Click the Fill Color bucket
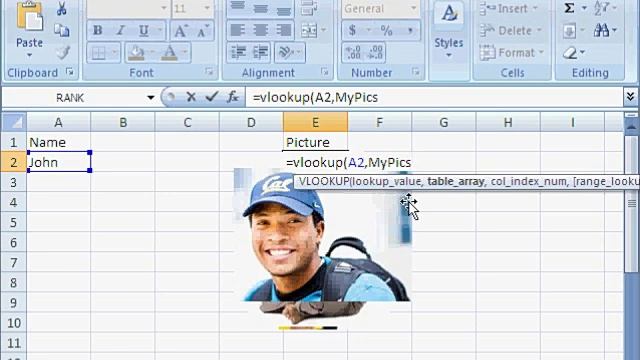This screenshot has height=360, width=640. coord(136,53)
